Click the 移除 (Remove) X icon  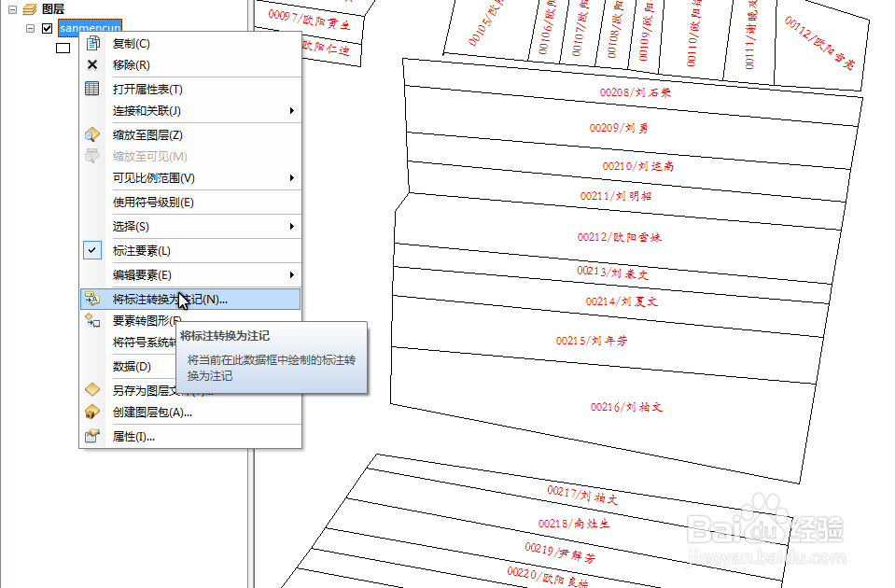coord(91,65)
